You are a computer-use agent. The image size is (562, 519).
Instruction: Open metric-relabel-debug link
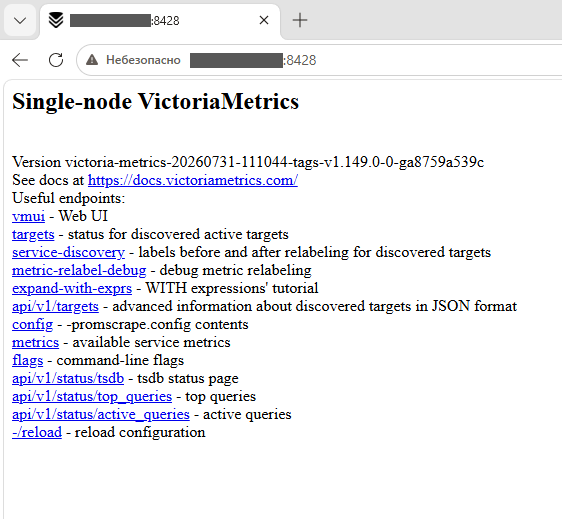coord(79,271)
